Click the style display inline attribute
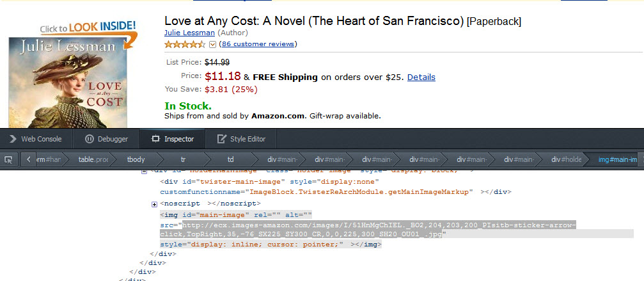The height and width of the screenshot is (281, 644). tap(251, 245)
